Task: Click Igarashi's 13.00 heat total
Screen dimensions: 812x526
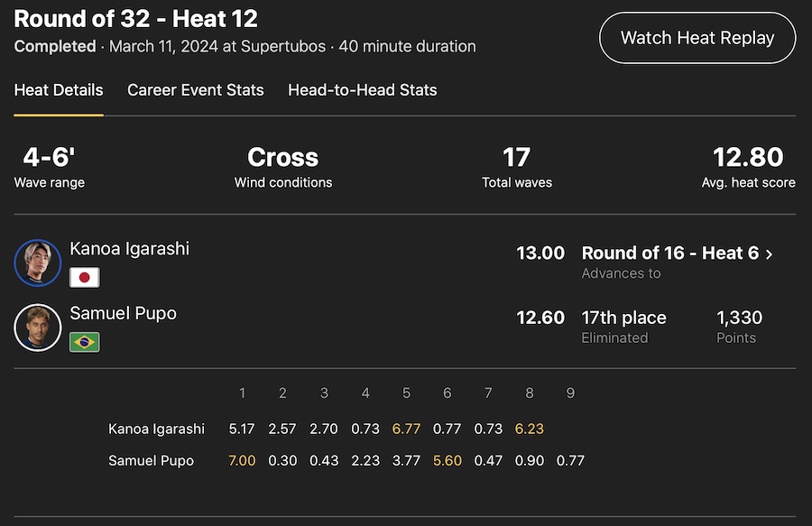Action: (540, 254)
